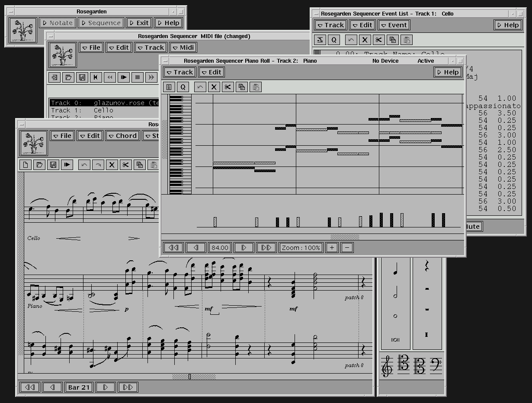Click the copy icon in the Piano Roll toolbar

pyautogui.click(x=242, y=87)
